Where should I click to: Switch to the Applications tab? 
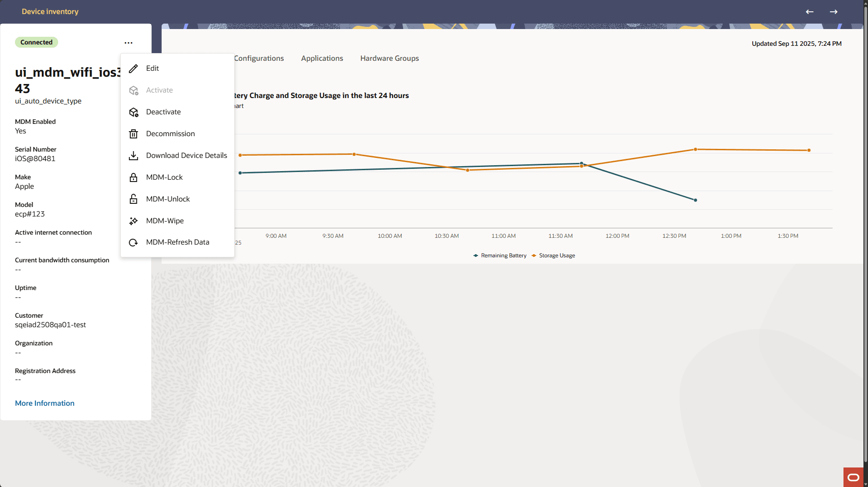pos(322,58)
